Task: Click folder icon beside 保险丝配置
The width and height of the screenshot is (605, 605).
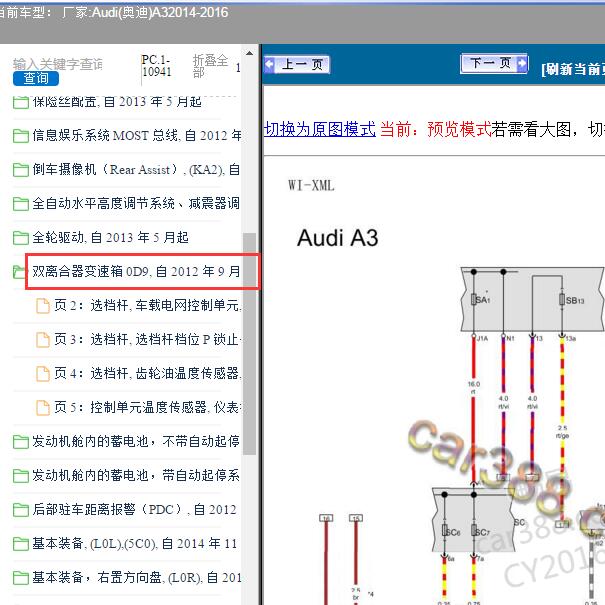Action: point(20,102)
